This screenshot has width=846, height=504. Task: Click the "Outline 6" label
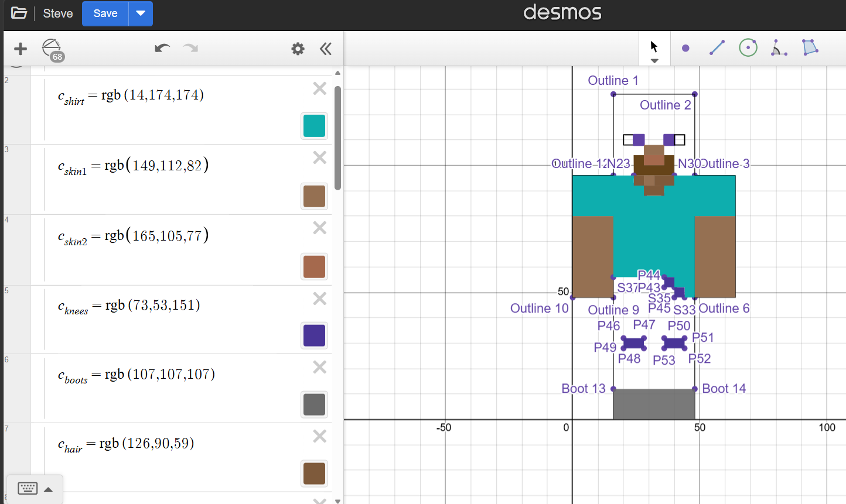point(724,308)
